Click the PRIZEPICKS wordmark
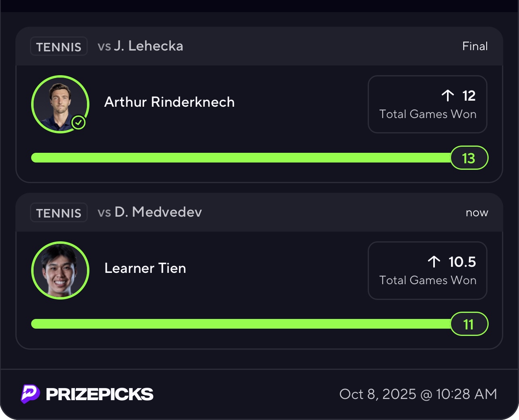The width and height of the screenshot is (519, 420). click(100, 394)
